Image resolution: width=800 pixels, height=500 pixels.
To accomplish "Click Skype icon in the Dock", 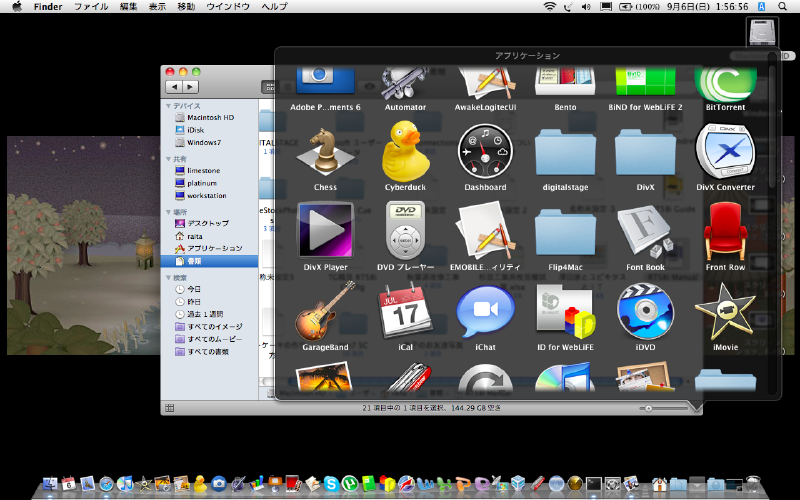I will tap(331, 483).
